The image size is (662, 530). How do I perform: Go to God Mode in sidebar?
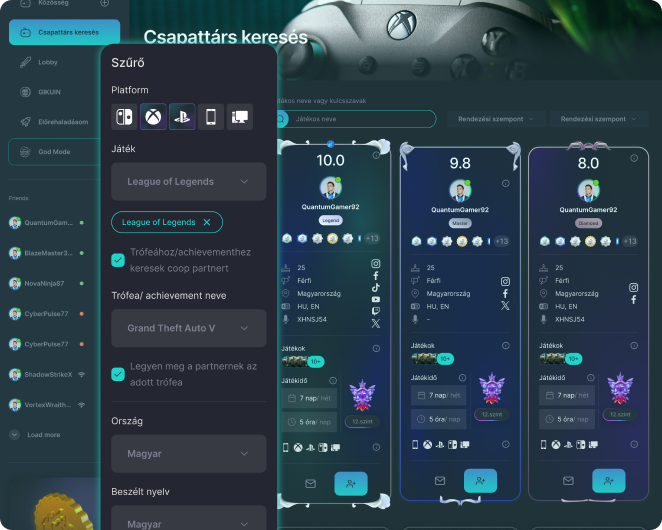coord(54,151)
